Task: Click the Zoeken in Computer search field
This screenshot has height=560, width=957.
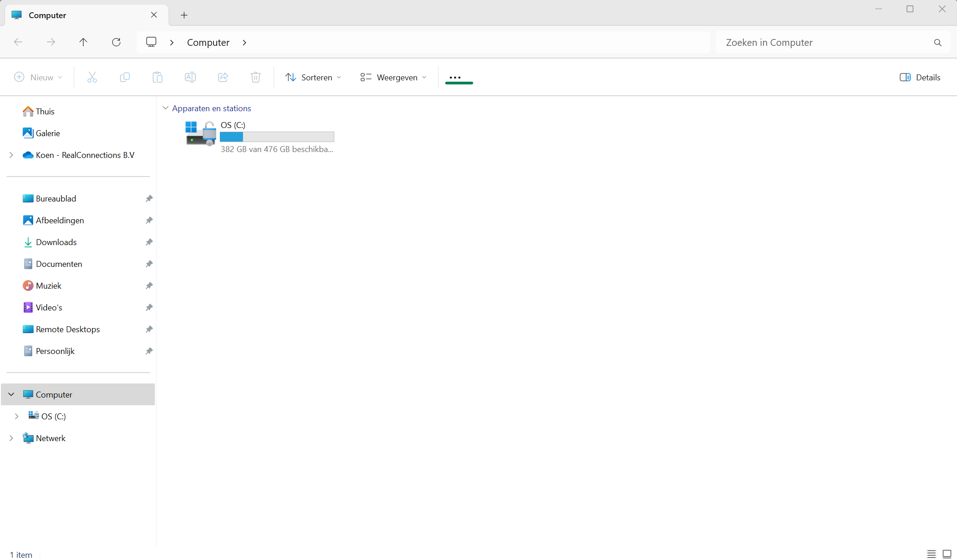Action: click(833, 43)
